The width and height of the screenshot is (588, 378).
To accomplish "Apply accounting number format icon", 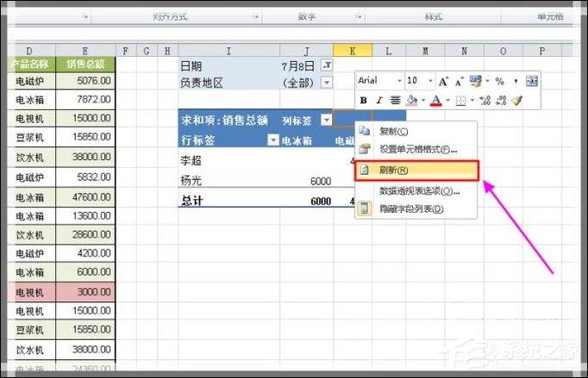I will pos(476,81).
